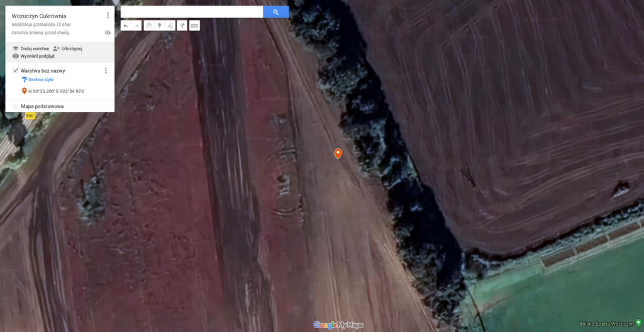Click the cloud saved-to-Drive icon
This screenshot has height=332, width=644.
[108, 33]
